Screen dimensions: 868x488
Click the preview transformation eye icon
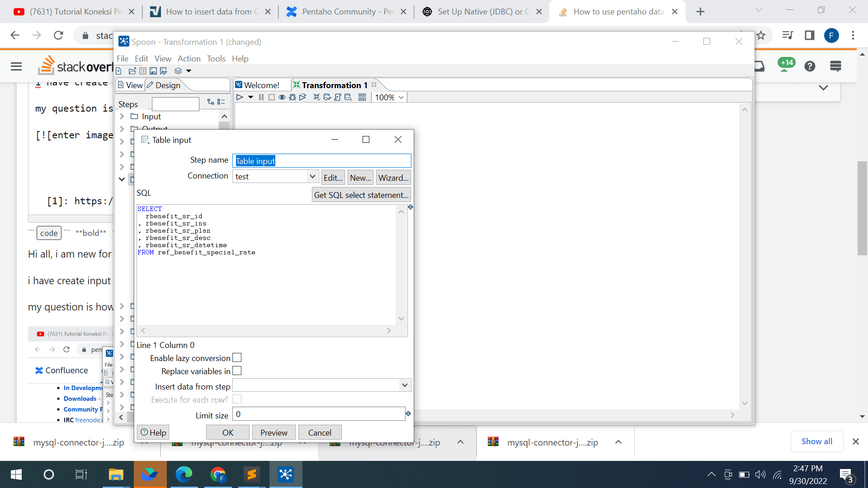click(282, 97)
